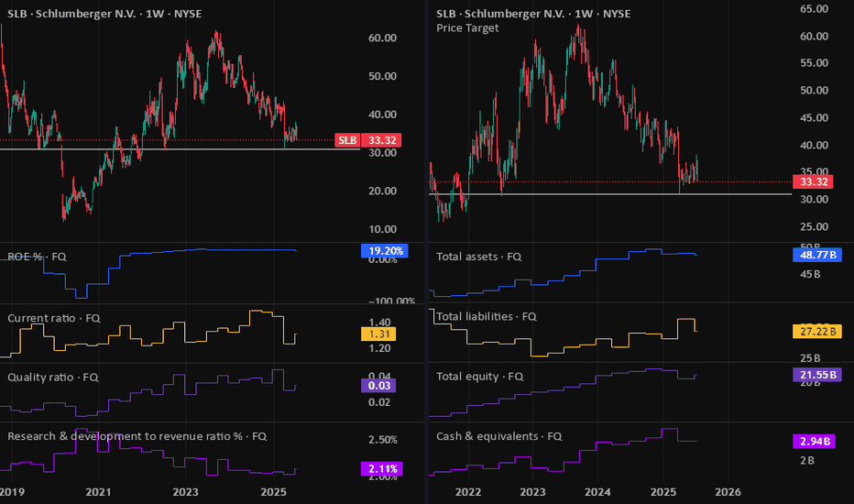Click the 25 B total liabilities scale value
The height and width of the screenshot is (504, 854).
pos(810,358)
